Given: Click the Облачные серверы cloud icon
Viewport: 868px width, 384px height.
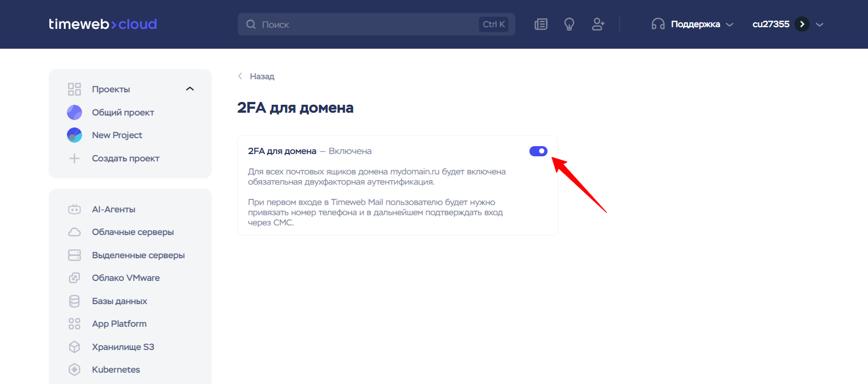Looking at the screenshot, I should pos(74,232).
